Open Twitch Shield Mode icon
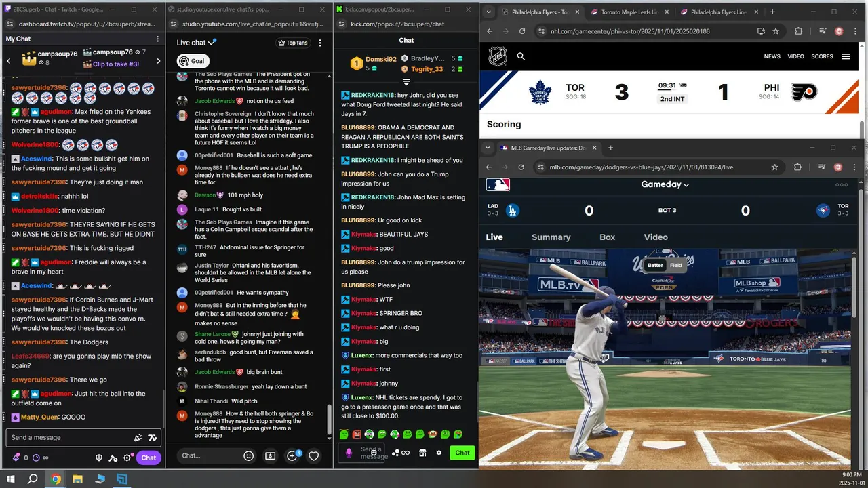The height and width of the screenshot is (488, 868). [99, 457]
